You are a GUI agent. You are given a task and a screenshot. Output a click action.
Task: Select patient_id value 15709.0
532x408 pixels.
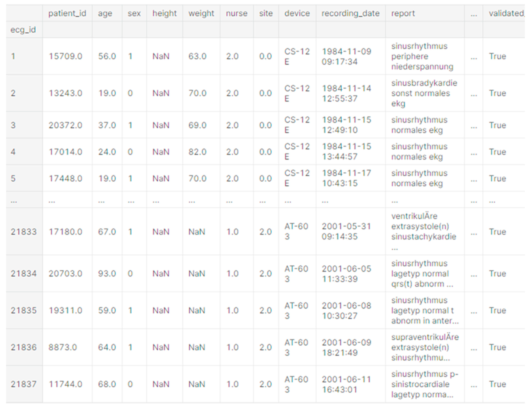click(x=65, y=56)
